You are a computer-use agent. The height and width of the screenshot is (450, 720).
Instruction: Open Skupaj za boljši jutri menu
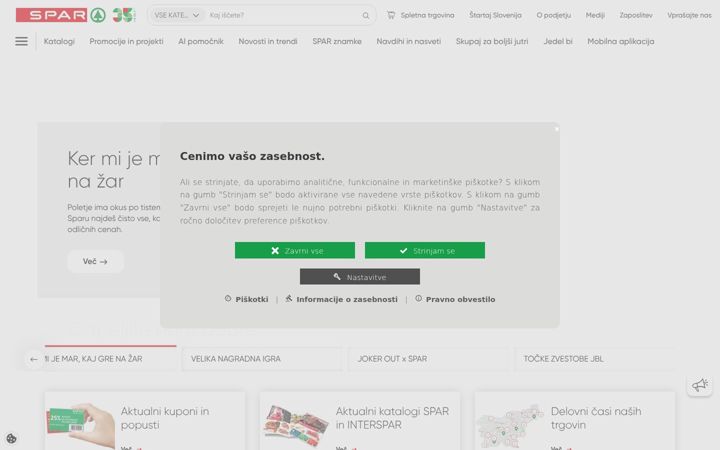(x=492, y=41)
